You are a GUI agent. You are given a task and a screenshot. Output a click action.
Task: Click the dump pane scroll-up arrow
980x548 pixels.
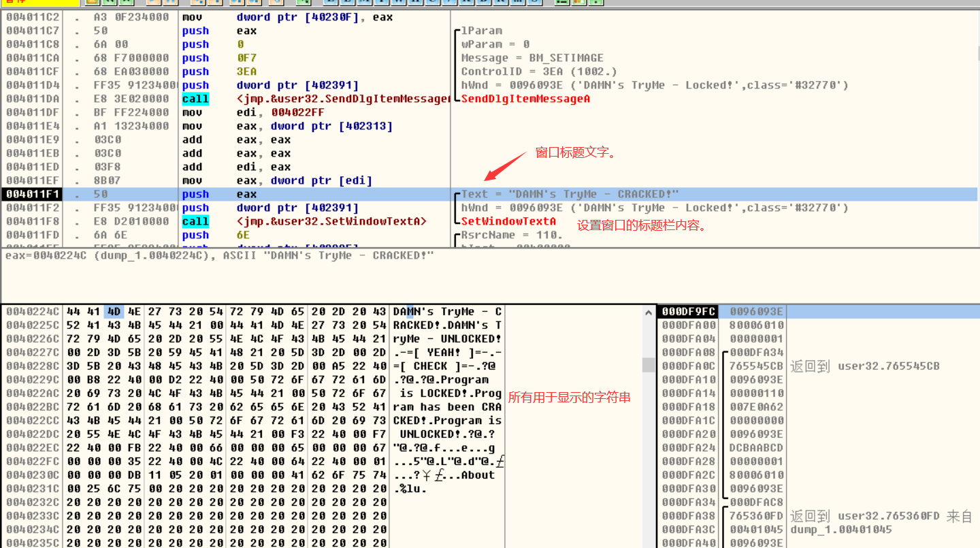[649, 312]
